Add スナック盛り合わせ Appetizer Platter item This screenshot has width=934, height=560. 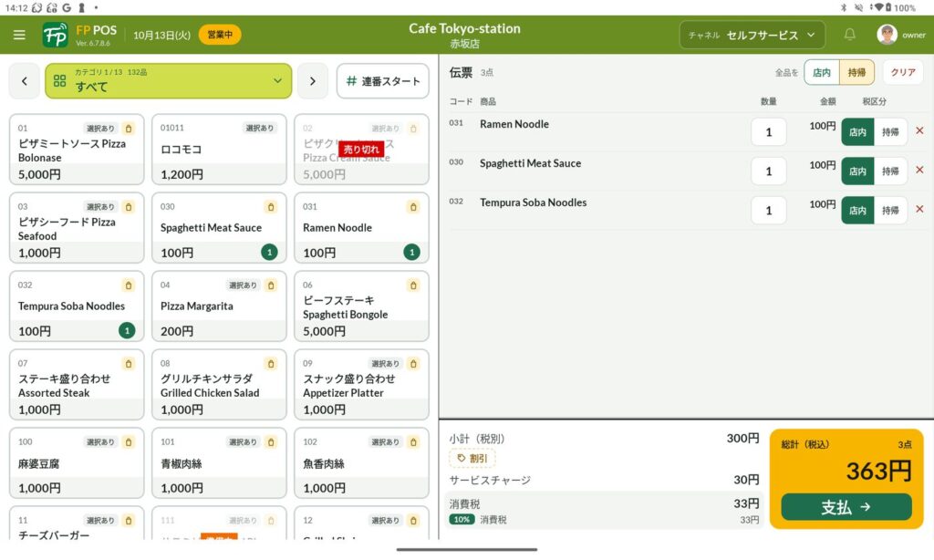point(361,385)
